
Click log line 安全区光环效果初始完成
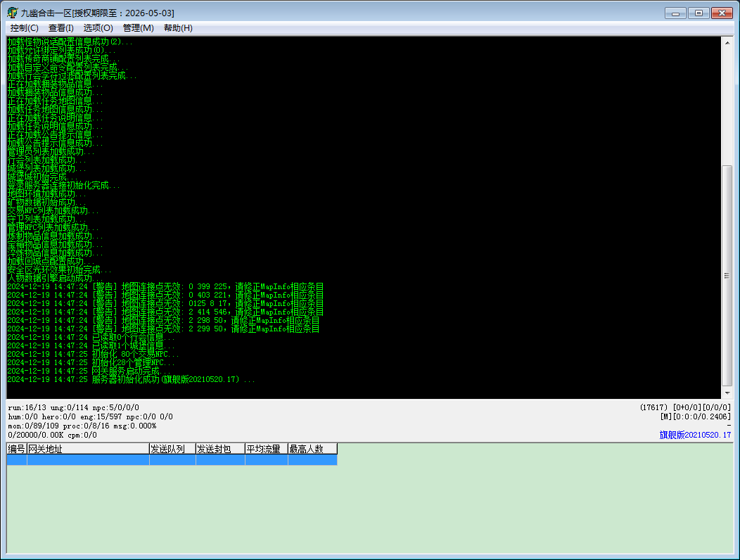pos(59,269)
